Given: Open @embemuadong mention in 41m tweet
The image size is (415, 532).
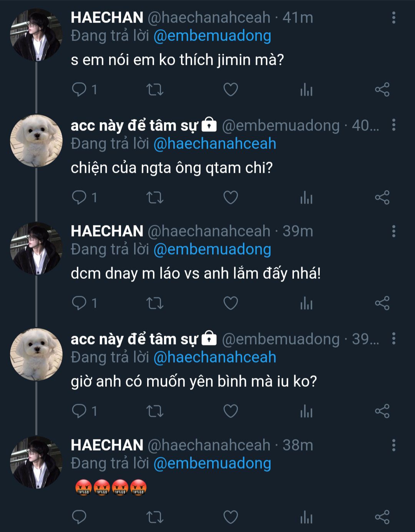Looking at the screenshot, I should pos(212,36).
